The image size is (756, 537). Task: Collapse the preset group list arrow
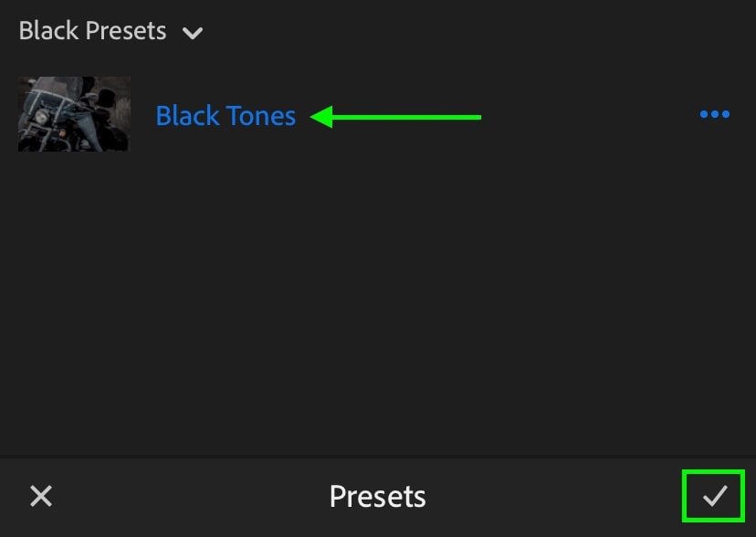click(193, 33)
